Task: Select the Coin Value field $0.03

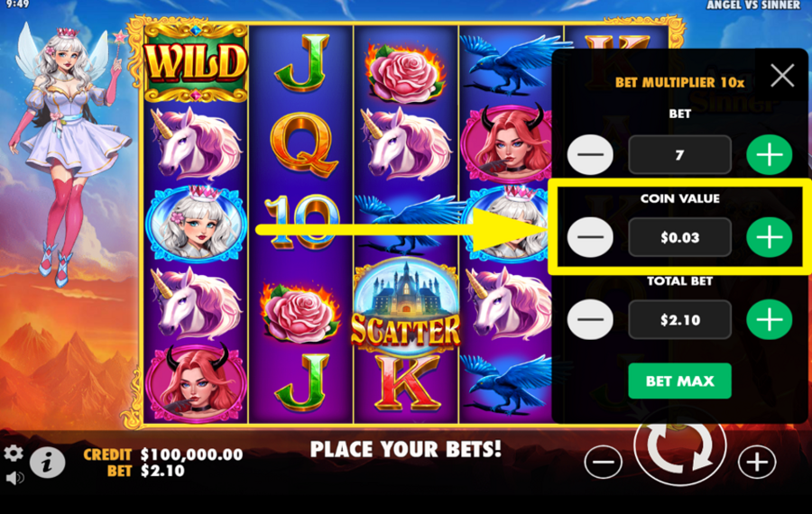Action: tap(679, 237)
